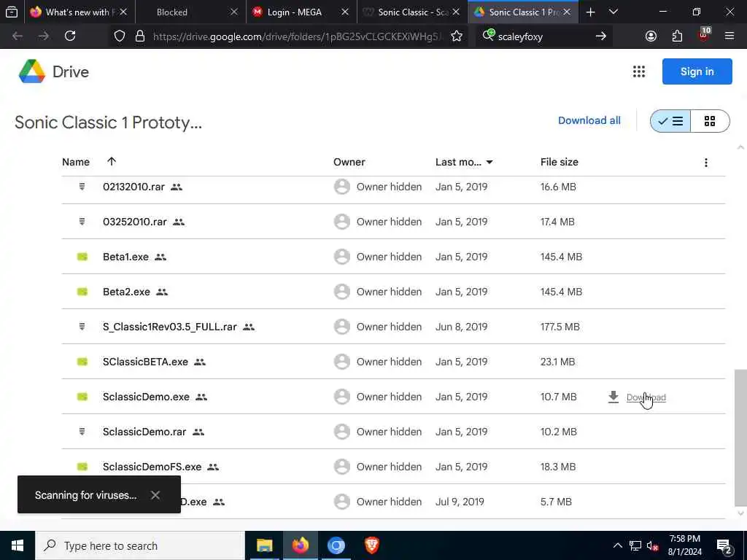Click the taskbar clock showing 7:58 PM

click(684, 545)
